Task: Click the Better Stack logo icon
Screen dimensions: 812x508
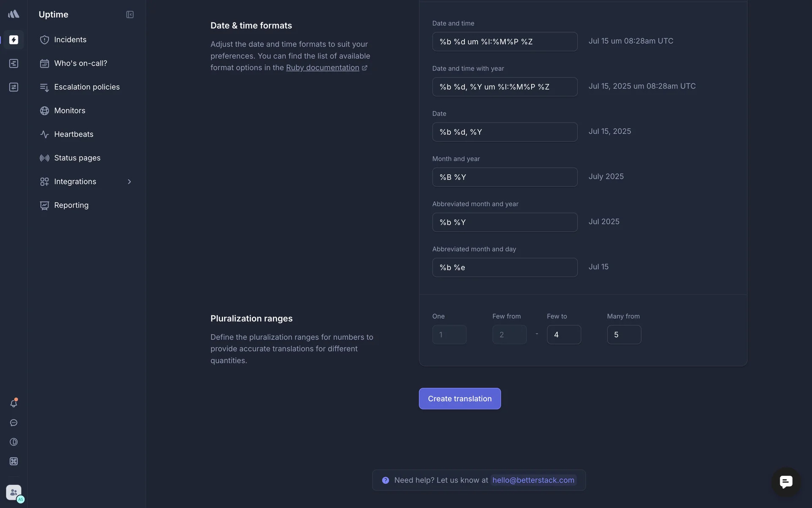Action: (x=14, y=14)
